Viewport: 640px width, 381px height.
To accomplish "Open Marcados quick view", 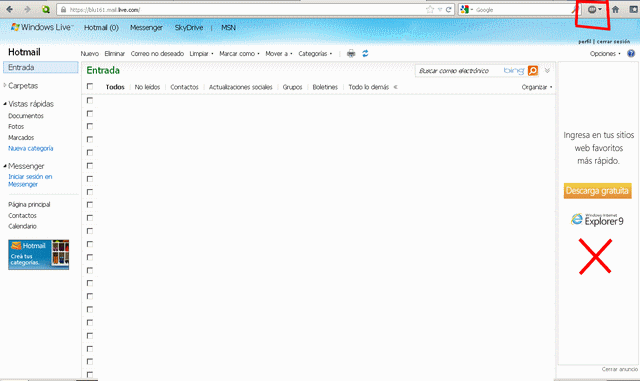I will point(21,138).
